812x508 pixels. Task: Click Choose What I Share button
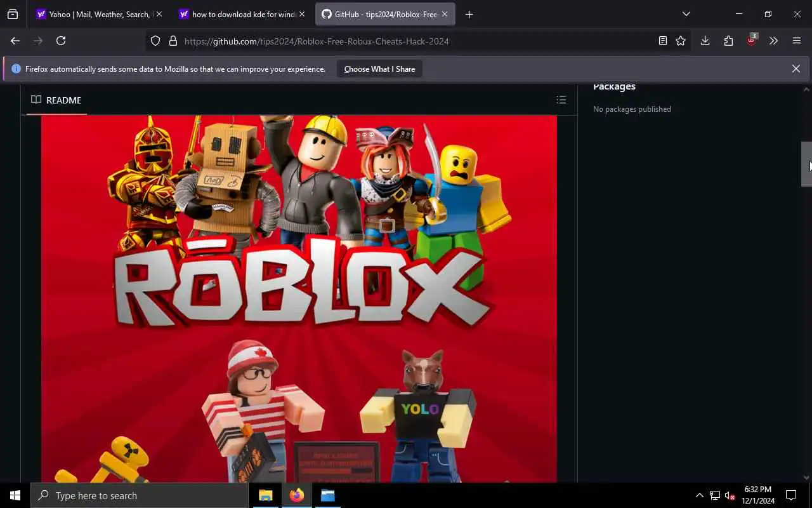pyautogui.click(x=379, y=69)
